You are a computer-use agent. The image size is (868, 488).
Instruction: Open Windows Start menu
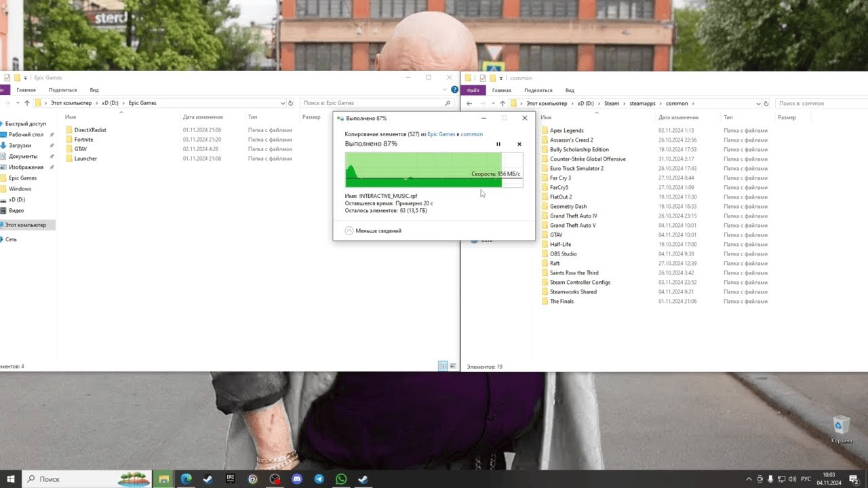[11, 479]
